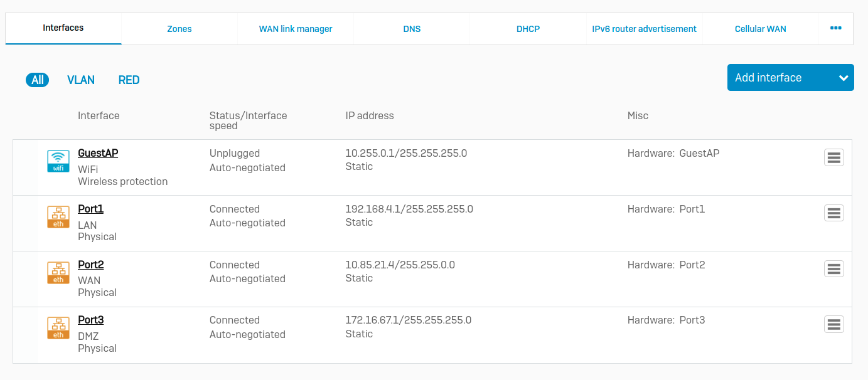Open the Port3 DMZ interface link
This screenshot has width=868, height=380.
click(91, 320)
